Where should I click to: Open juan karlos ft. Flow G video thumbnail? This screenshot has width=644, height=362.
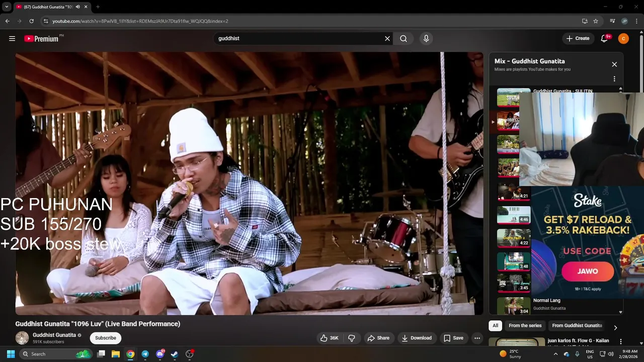click(517, 342)
